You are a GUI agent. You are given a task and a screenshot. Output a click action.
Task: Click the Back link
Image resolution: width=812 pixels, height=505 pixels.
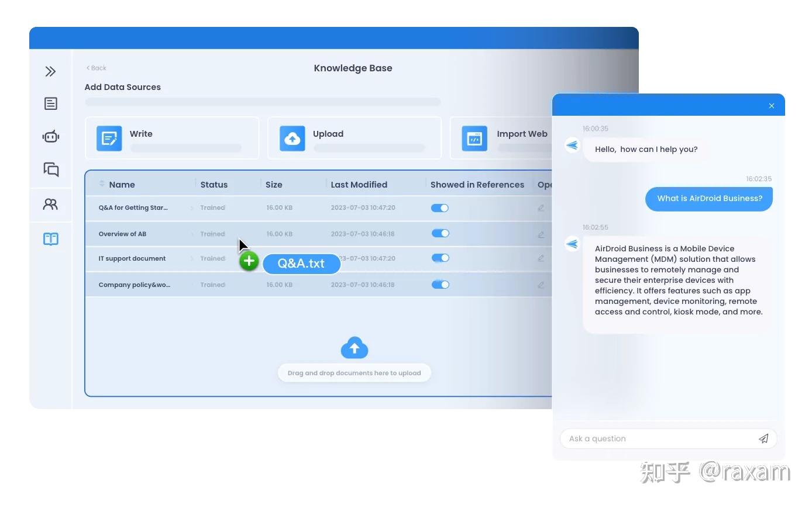tap(95, 68)
